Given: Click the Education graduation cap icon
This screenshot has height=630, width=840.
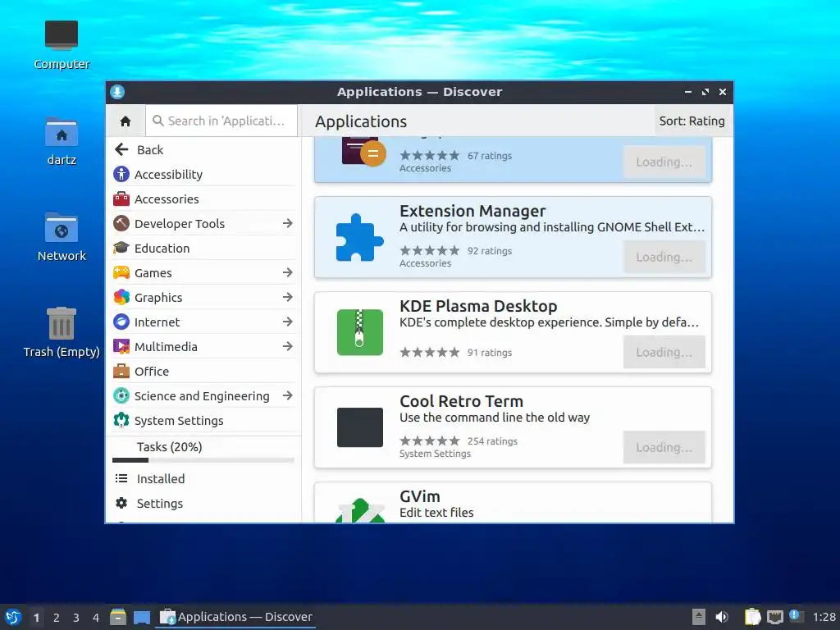Looking at the screenshot, I should click(121, 248).
